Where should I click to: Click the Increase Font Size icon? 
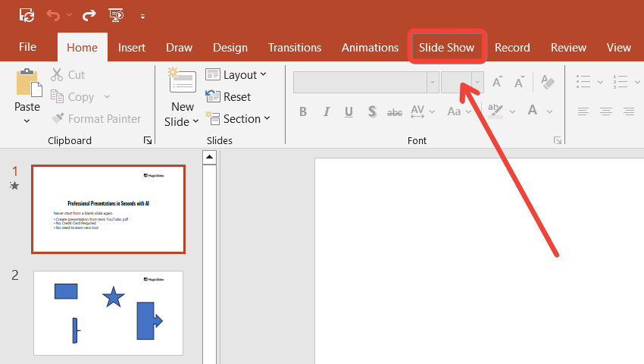pos(498,82)
